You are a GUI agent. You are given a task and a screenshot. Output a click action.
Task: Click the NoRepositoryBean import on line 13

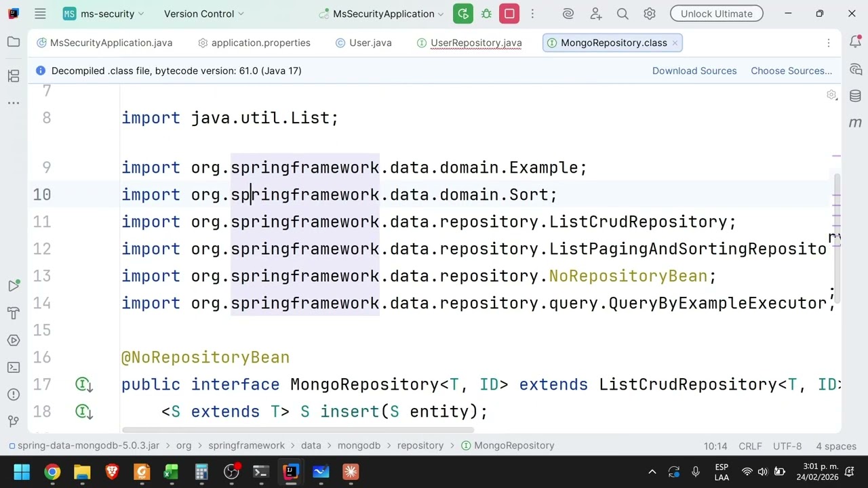pyautogui.click(x=628, y=276)
